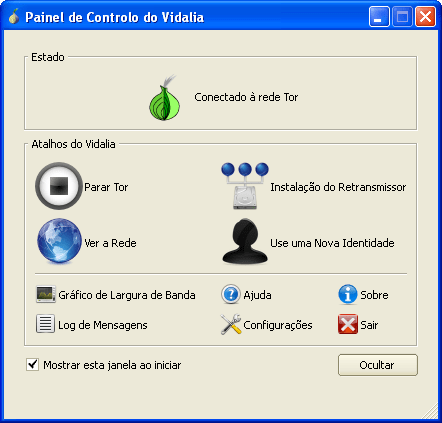Uncheck Mostrar esta janela ao iniciar
442x423 pixels.
pyautogui.click(x=32, y=365)
